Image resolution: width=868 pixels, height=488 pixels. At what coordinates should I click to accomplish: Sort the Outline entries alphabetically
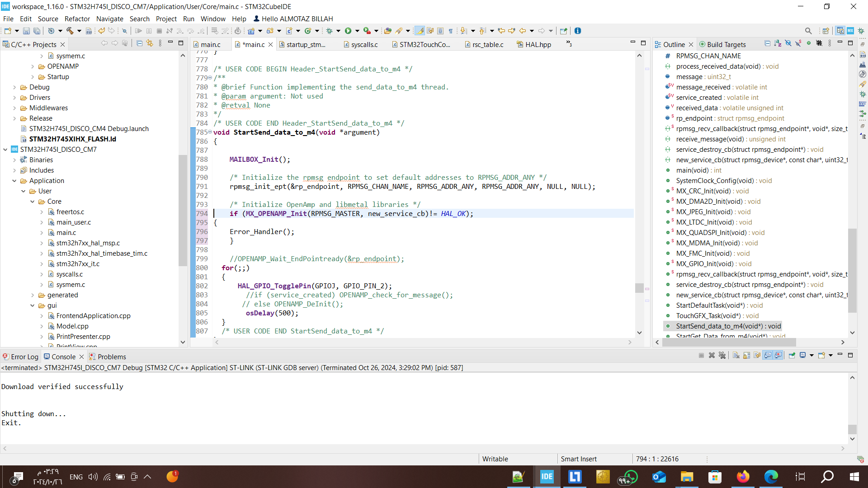tap(778, 43)
